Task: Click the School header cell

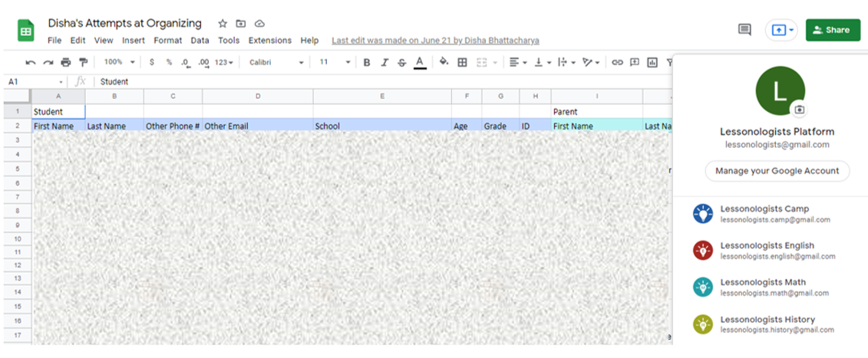Action: tap(382, 126)
